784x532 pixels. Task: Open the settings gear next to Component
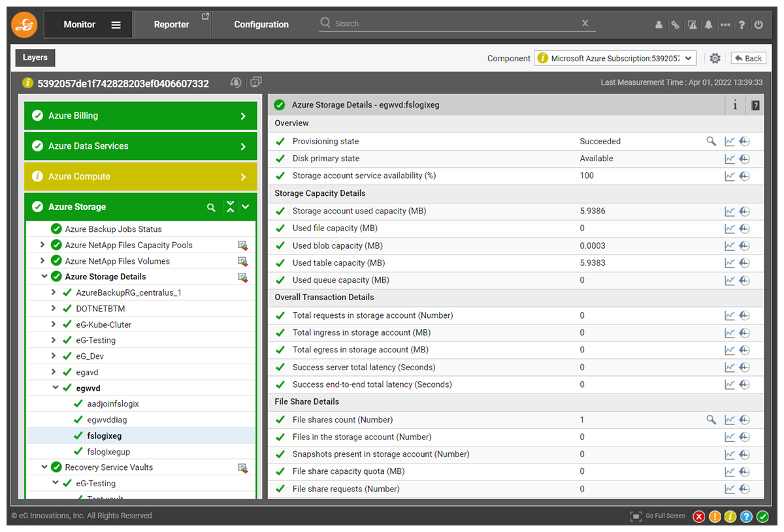715,58
